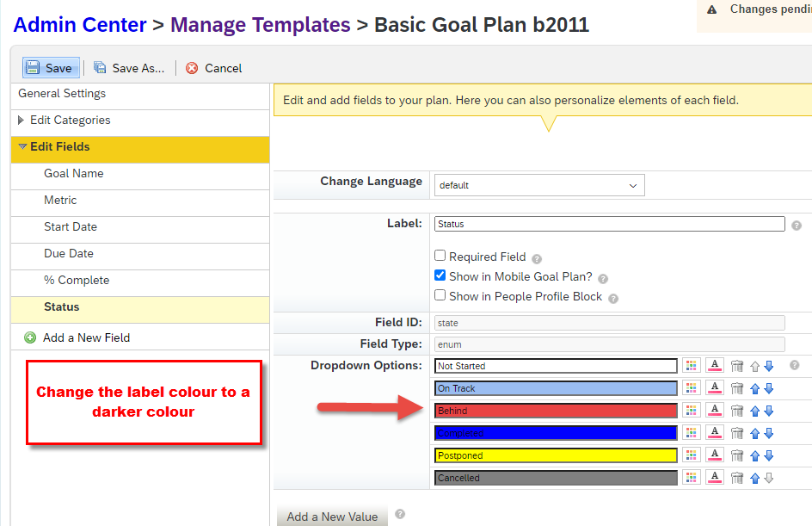Image resolution: width=812 pixels, height=526 pixels.
Task: Open background color palette for Postponed
Action: [691, 455]
